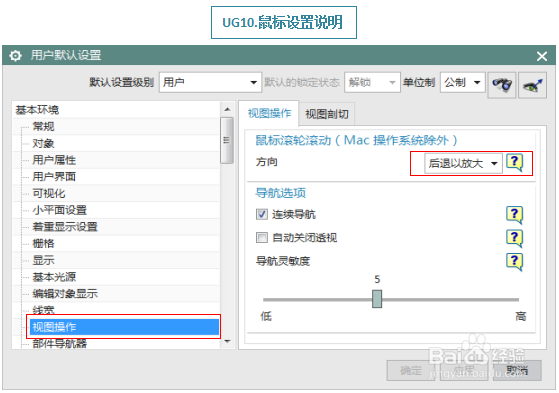Select 基本环境 in the tree
559x393 pixels.
pos(37,110)
